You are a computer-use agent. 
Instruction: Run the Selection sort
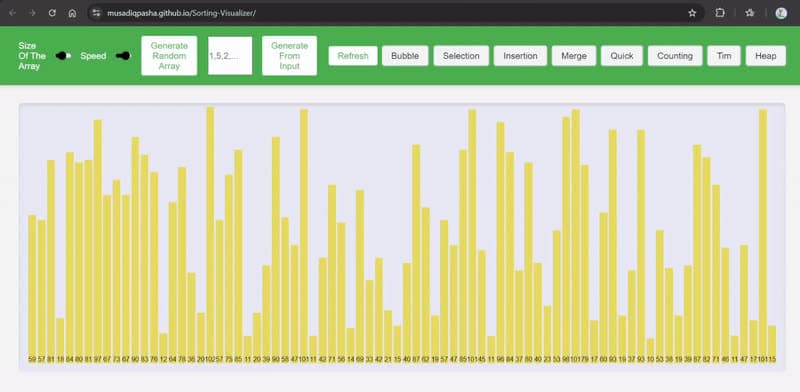pyautogui.click(x=461, y=56)
